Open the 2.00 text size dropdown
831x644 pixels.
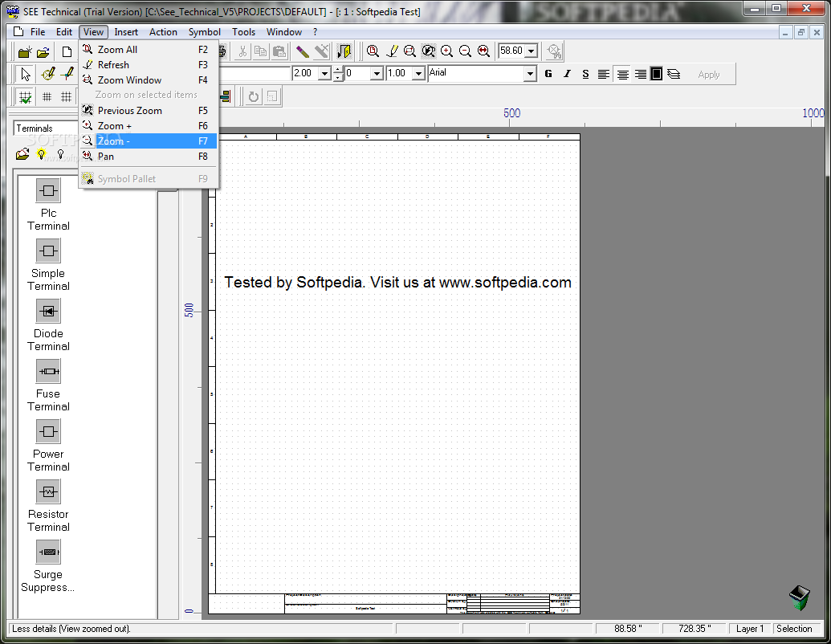[x=325, y=74]
